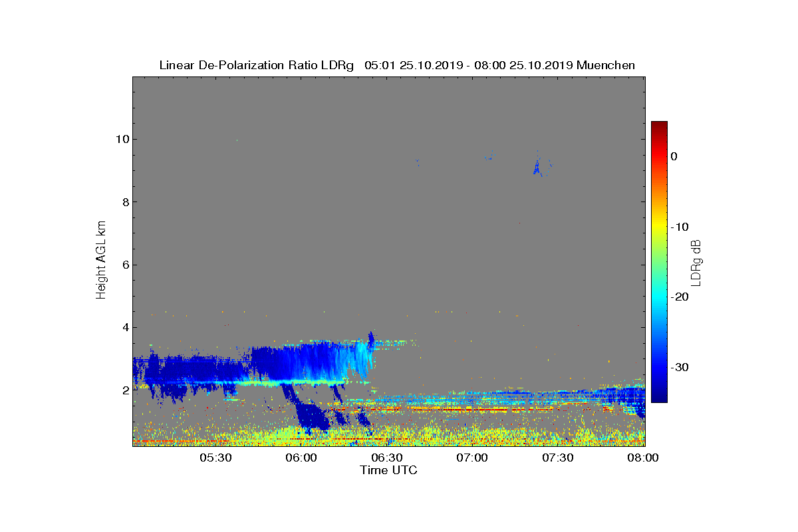Viewport: 798px width, 532px height.
Task: Click the colorbar label 0
Action: pos(674,156)
